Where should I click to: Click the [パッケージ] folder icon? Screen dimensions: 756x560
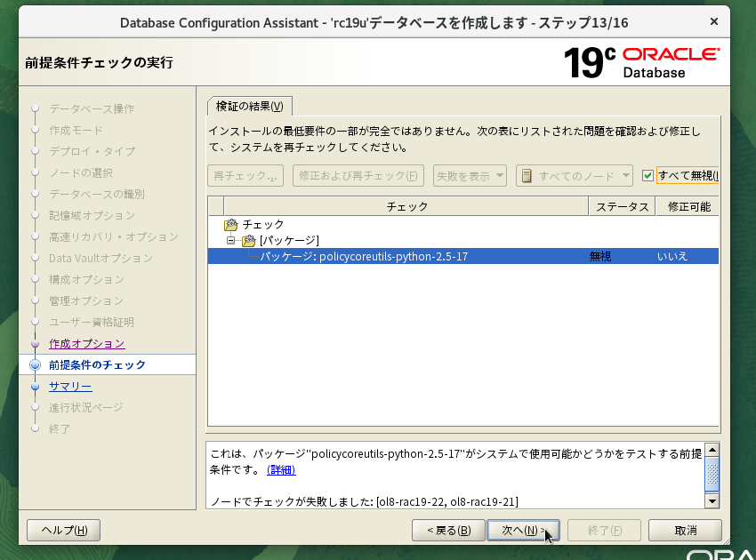pyautogui.click(x=249, y=240)
